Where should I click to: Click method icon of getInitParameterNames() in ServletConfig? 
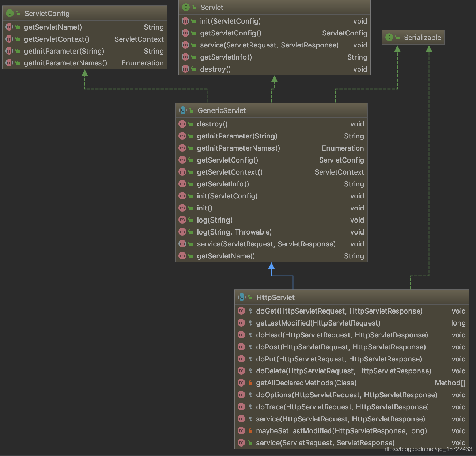(x=10, y=63)
